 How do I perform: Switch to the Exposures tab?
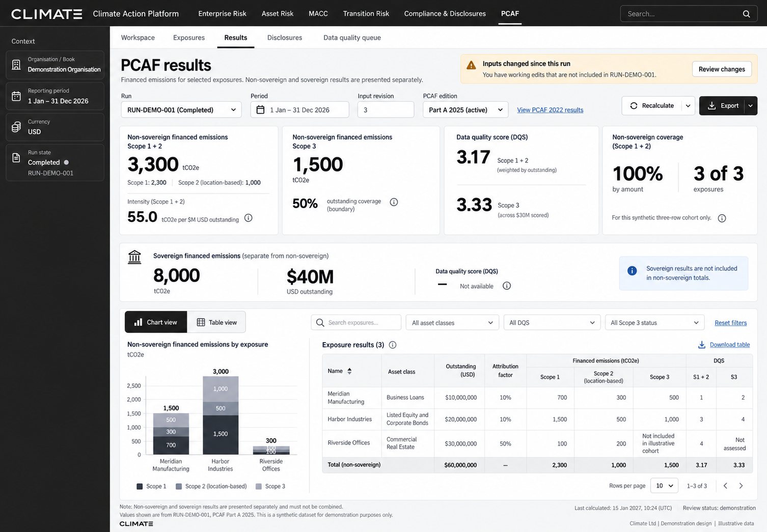(x=189, y=38)
